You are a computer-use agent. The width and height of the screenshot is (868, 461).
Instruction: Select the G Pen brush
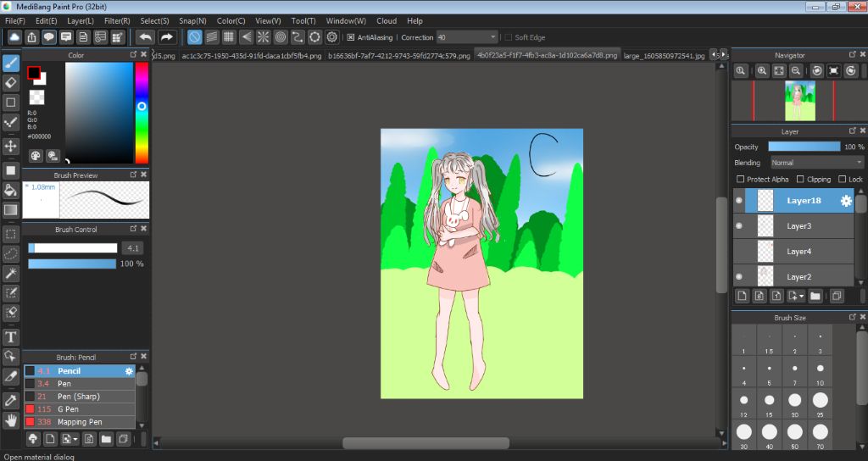68,409
